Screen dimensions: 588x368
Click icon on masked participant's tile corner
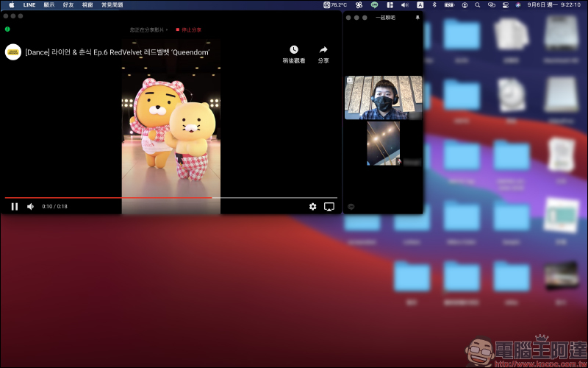[x=350, y=80]
